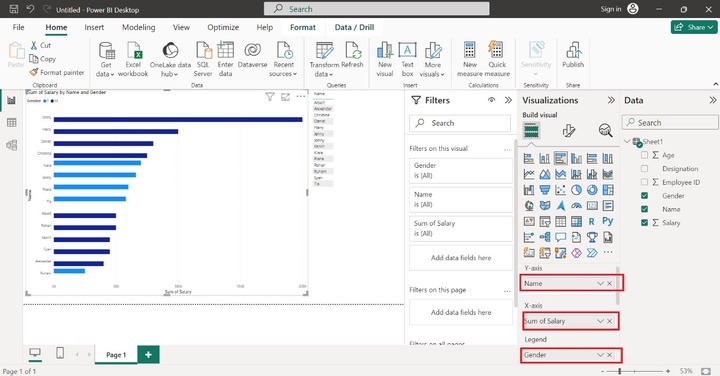Select the pie chart visual

point(576,190)
